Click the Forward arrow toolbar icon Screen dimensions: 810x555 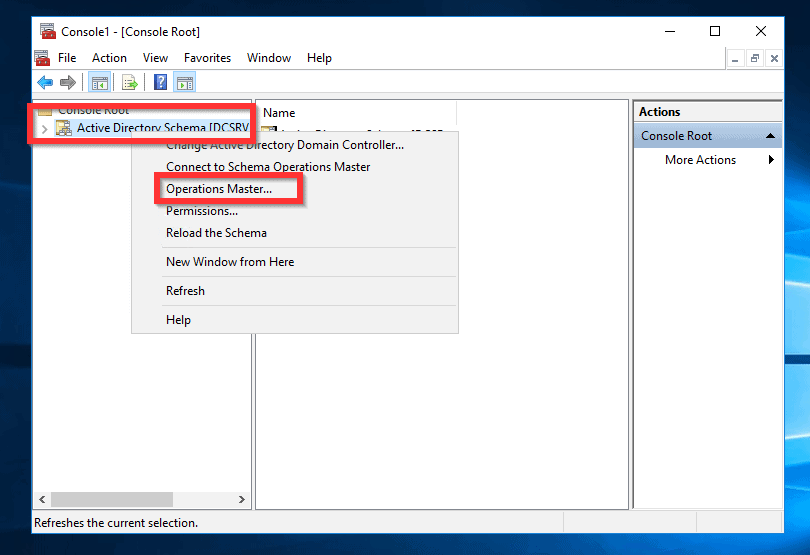[x=68, y=82]
